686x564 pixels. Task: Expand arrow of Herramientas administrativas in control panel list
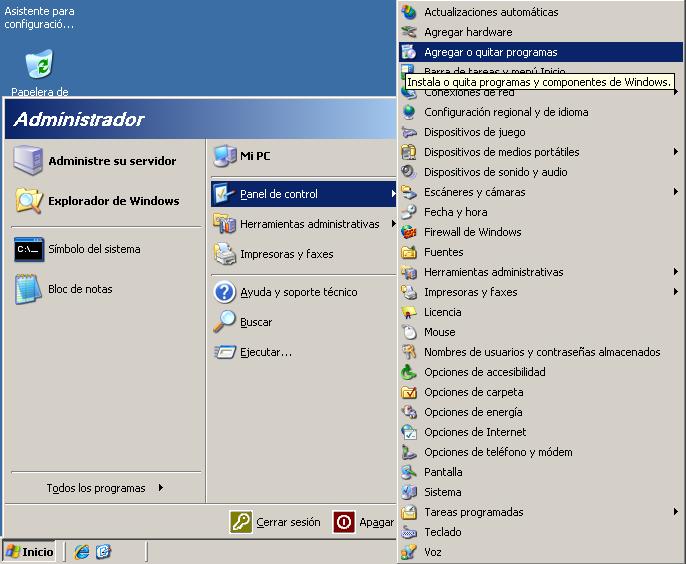pos(676,272)
